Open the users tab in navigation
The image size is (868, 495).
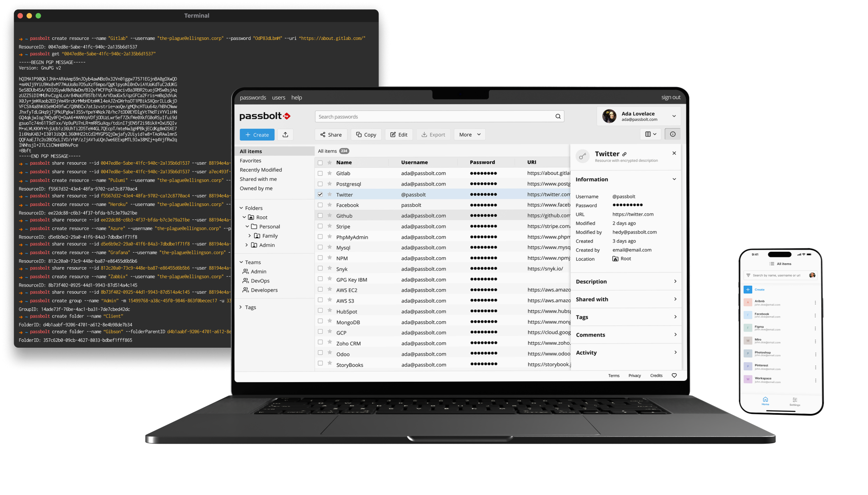tap(278, 97)
